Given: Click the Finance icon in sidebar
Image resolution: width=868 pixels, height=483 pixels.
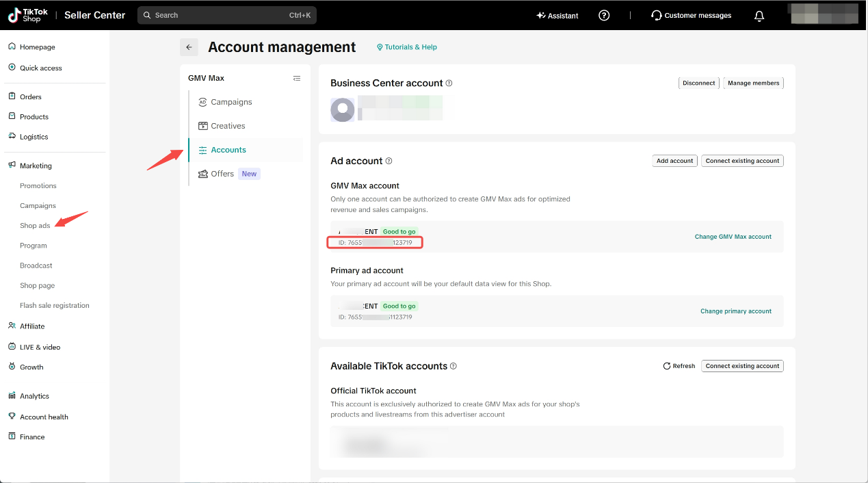Looking at the screenshot, I should point(12,436).
